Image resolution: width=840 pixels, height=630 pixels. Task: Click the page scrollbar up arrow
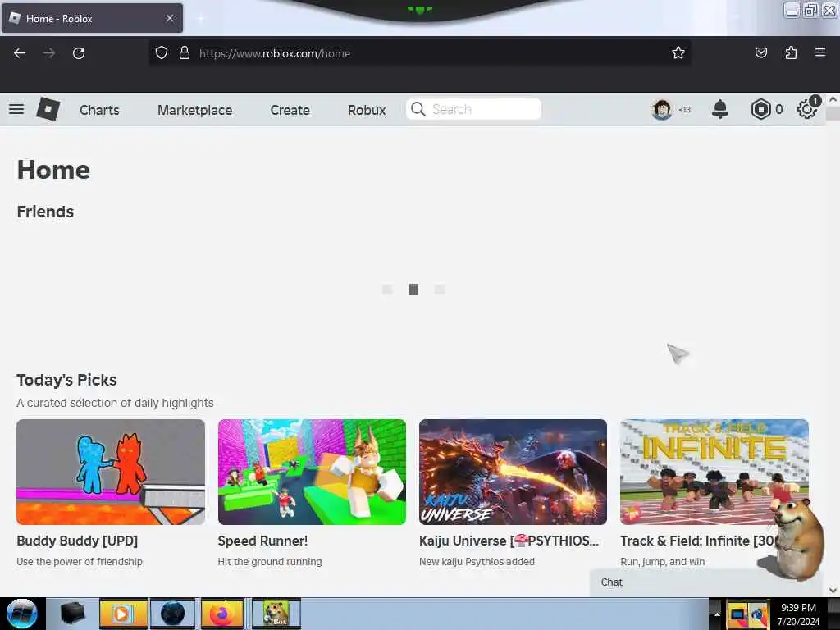pyautogui.click(x=833, y=99)
